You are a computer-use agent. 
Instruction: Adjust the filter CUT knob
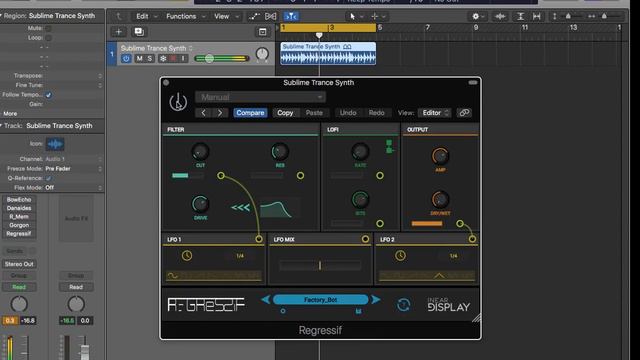tap(200, 151)
